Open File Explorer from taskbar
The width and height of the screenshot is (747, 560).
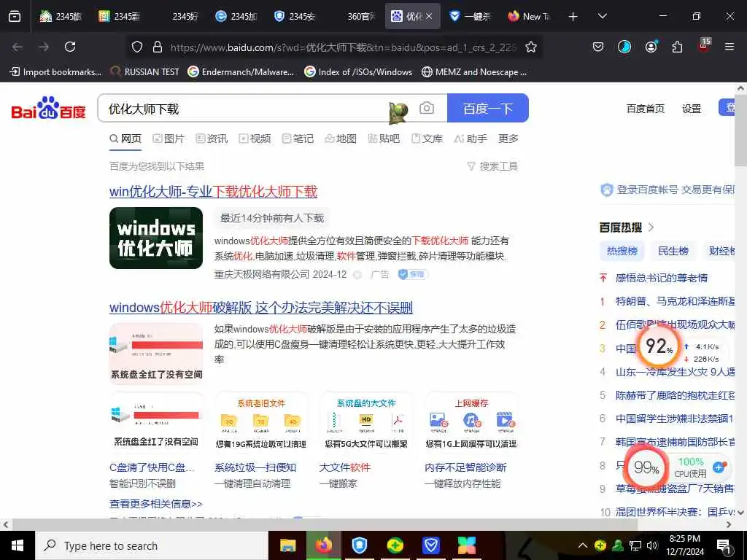point(287,545)
